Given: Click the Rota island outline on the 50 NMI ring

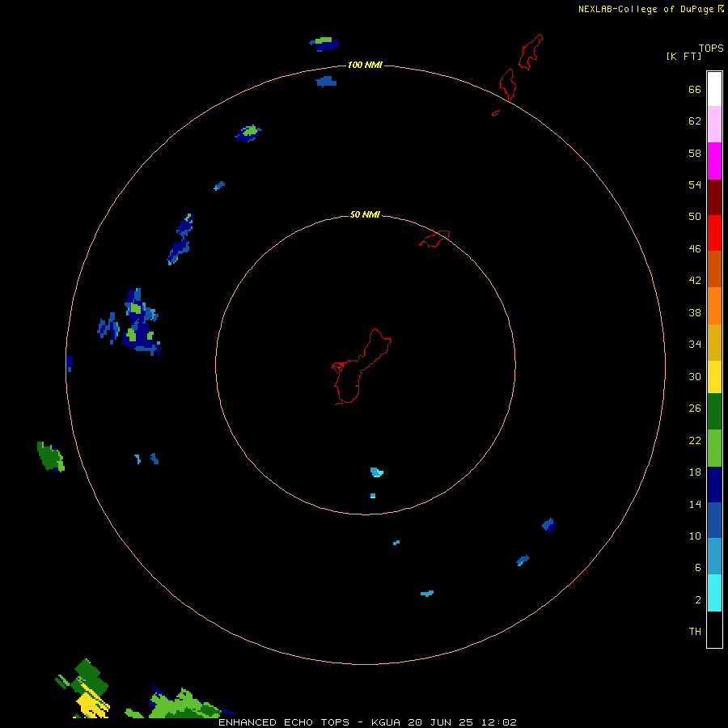Looking at the screenshot, I should point(434,239).
